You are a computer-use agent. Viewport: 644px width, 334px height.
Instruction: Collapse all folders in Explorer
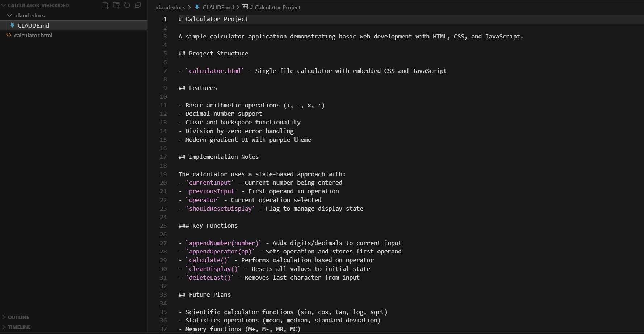(x=137, y=5)
